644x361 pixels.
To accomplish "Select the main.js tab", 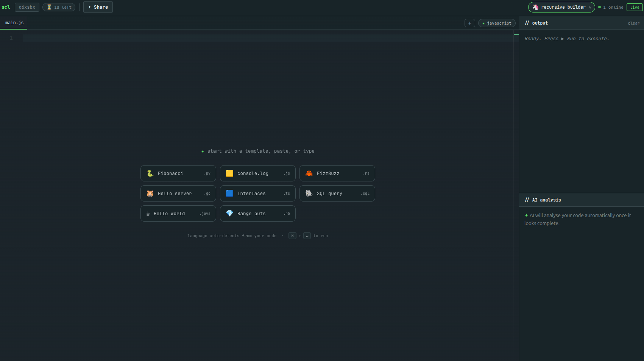I will (14, 23).
